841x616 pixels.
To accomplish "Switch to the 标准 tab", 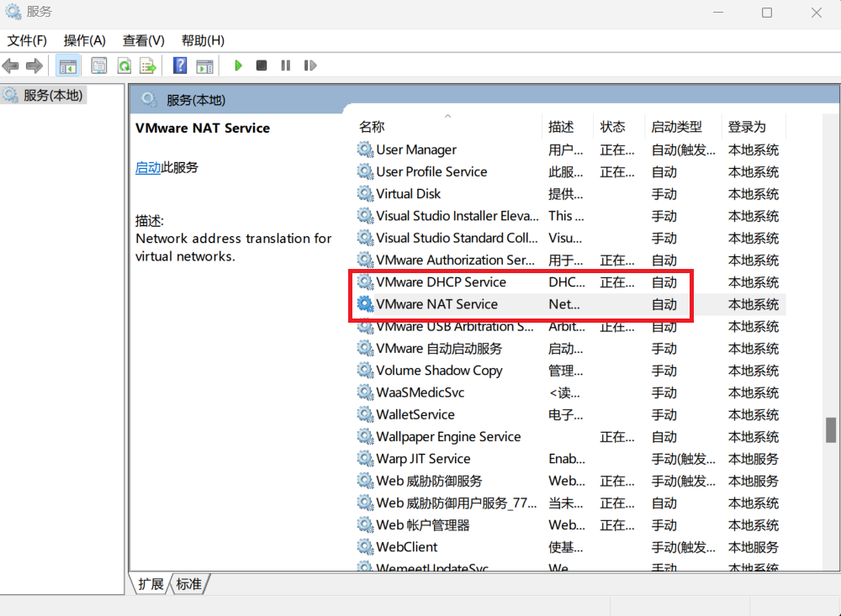I will pos(188,583).
